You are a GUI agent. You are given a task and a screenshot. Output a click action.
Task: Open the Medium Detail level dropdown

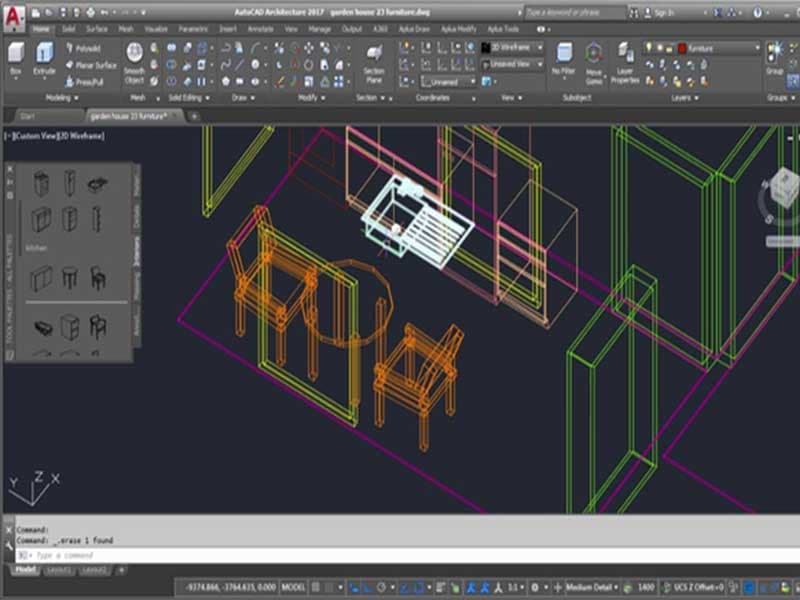click(x=589, y=587)
